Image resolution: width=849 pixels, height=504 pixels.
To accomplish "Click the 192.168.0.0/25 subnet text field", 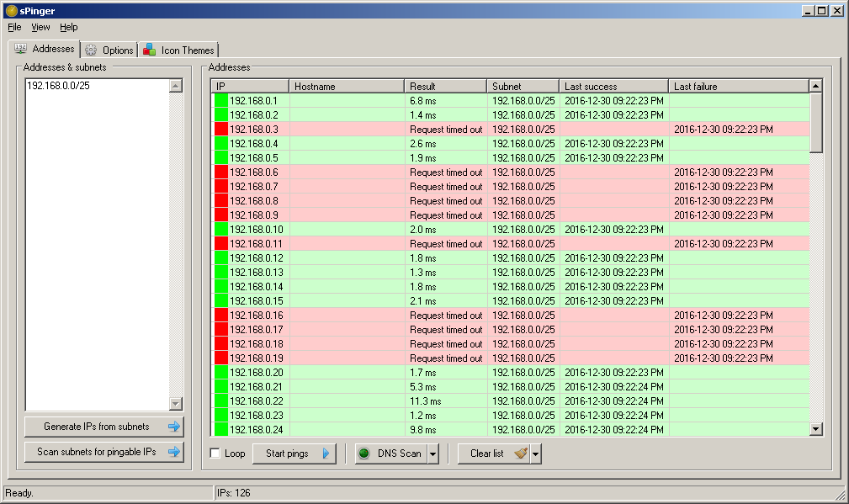I will 59,86.
